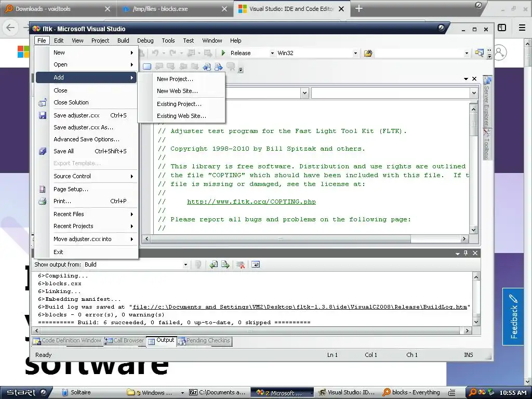This screenshot has width=532, height=399.
Task: Click the code editor vertical scroll up arrow
Action: pyautogui.click(x=473, y=109)
